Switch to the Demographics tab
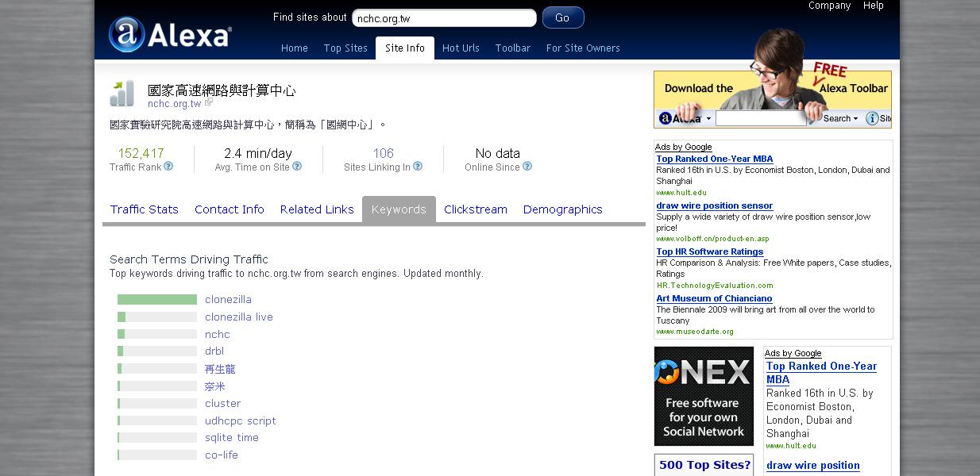Screen dimensions: 980x476 563,209
